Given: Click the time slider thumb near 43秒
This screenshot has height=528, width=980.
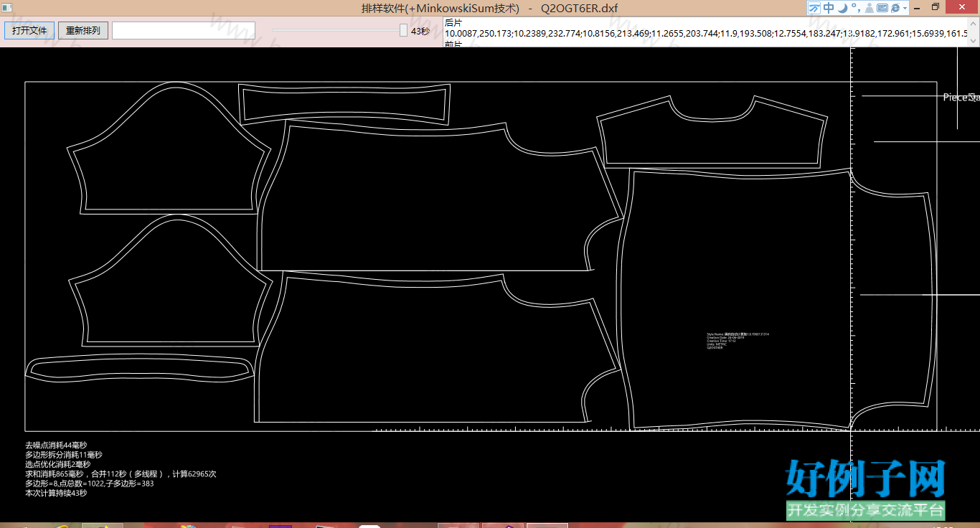Looking at the screenshot, I should pyautogui.click(x=403, y=31).
